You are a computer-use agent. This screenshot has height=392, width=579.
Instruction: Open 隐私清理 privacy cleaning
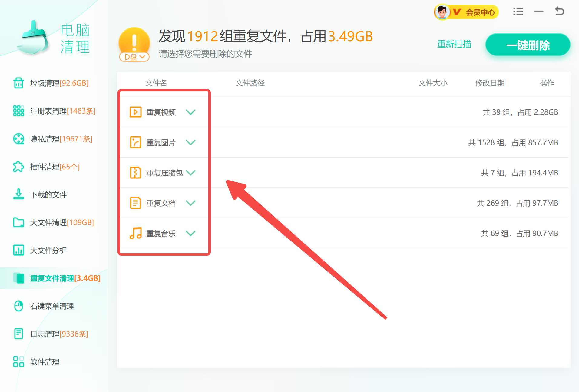tap(18, 139)
